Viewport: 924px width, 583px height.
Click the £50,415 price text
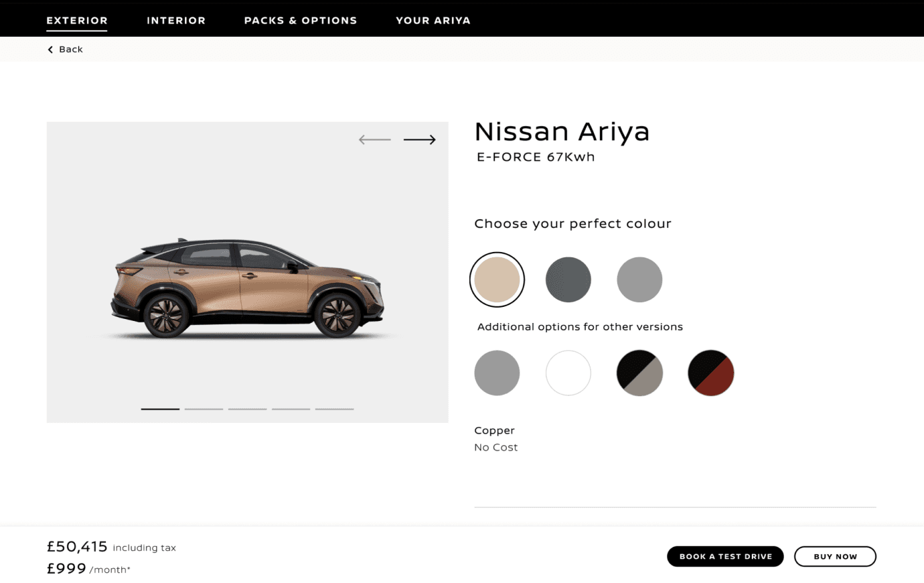pos(77,547)
